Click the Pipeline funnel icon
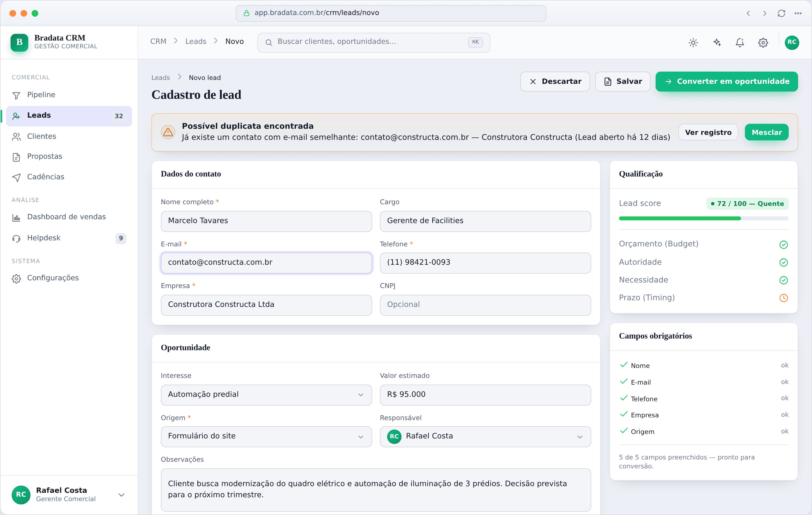The width and height of the screenshot is (812, 515). (x=16, y=95)
